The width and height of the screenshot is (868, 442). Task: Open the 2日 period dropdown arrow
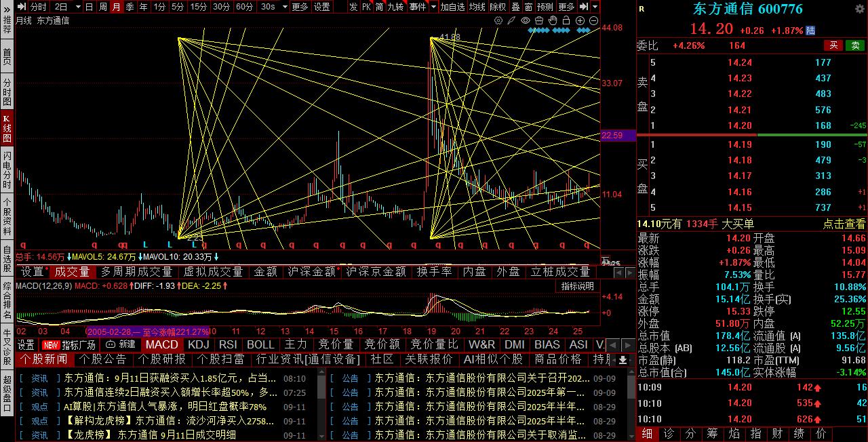point(78,7)
